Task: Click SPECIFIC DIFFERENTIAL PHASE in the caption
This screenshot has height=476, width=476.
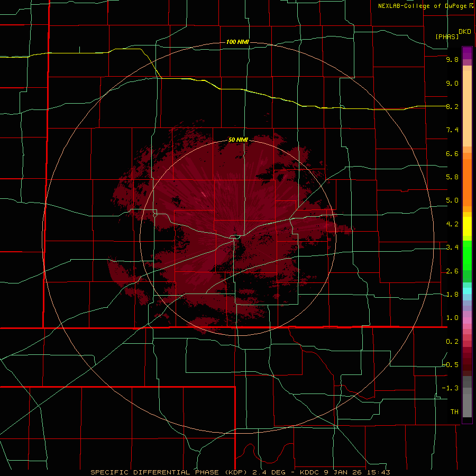Action: click(x=154, y=472)
